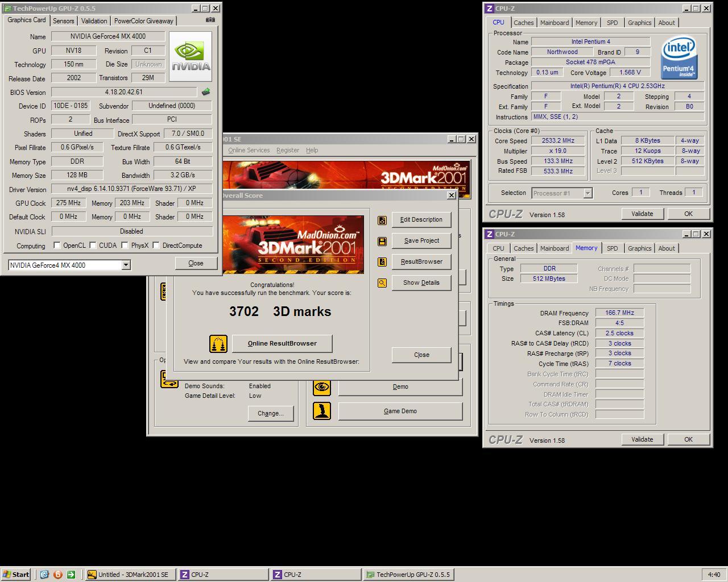Screen dimensions: 728x582
Task: Click the GPU-Z screenshot camera icon
Action: pyautogui.click(x=210, y=20)
